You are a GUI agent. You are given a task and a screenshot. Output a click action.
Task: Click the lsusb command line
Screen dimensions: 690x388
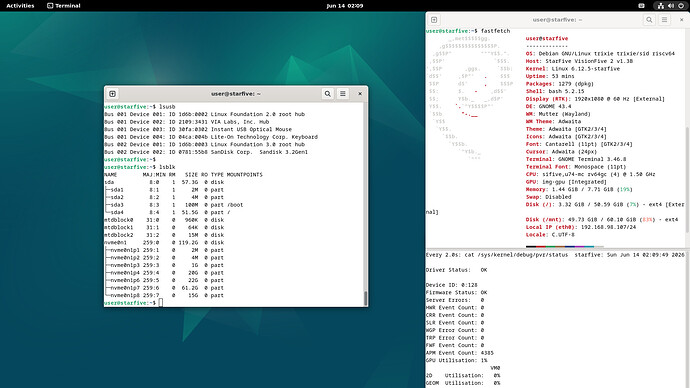coord(139,106)
